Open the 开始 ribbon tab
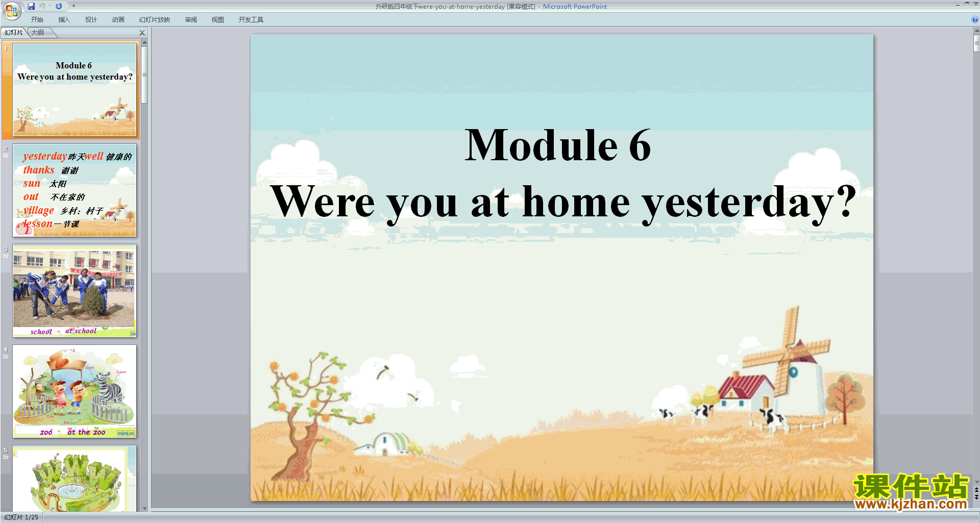The width and height of the screenshot is (980, 523). [x=37, y=20]
